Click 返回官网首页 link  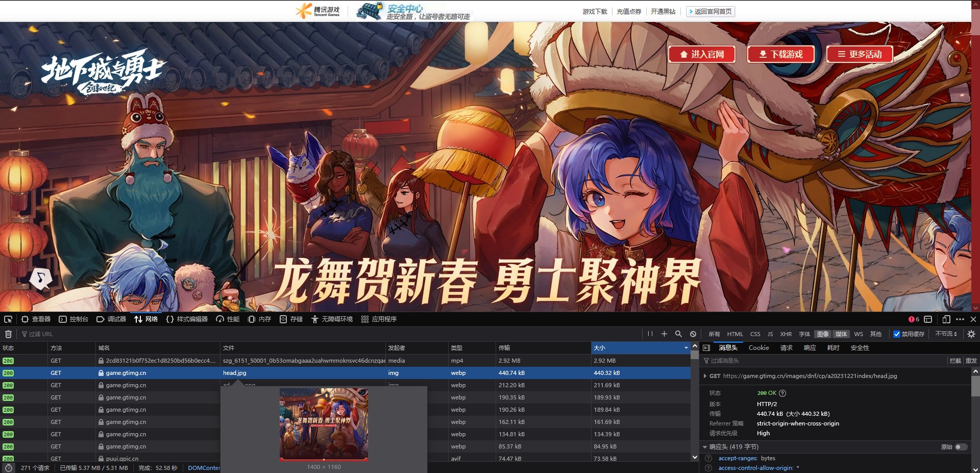click(x=710, y=11)
